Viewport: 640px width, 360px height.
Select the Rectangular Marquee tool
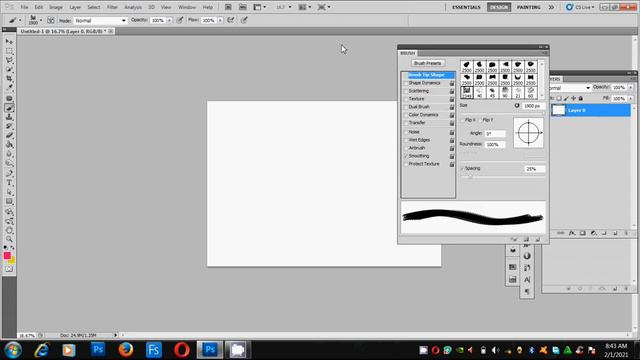tap(9, 51)
